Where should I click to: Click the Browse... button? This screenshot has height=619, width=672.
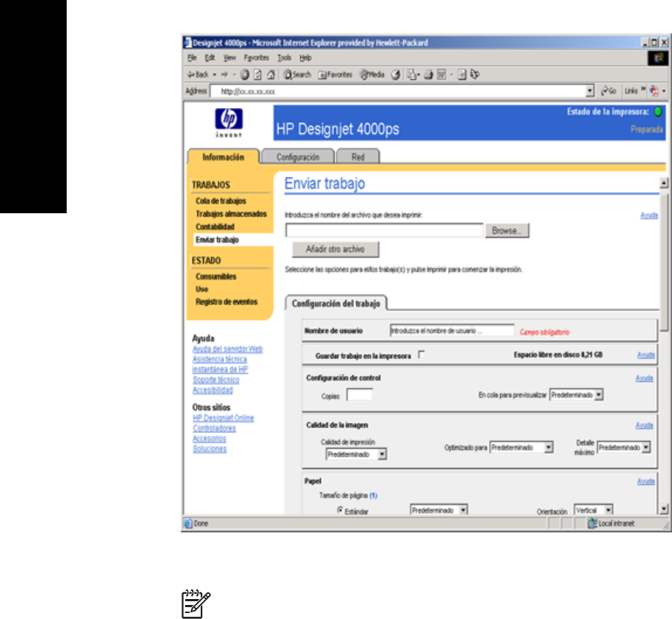click(508, 231)
